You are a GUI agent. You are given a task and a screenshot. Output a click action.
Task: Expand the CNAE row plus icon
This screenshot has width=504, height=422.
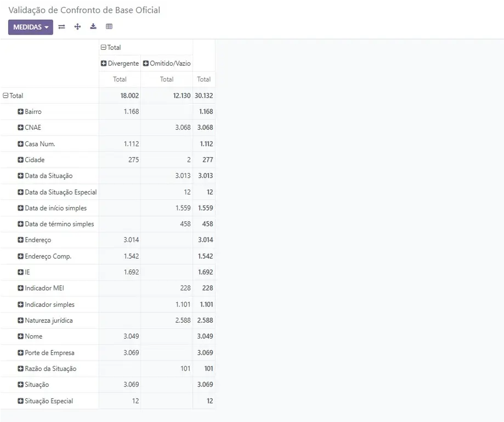pos(21,128)
